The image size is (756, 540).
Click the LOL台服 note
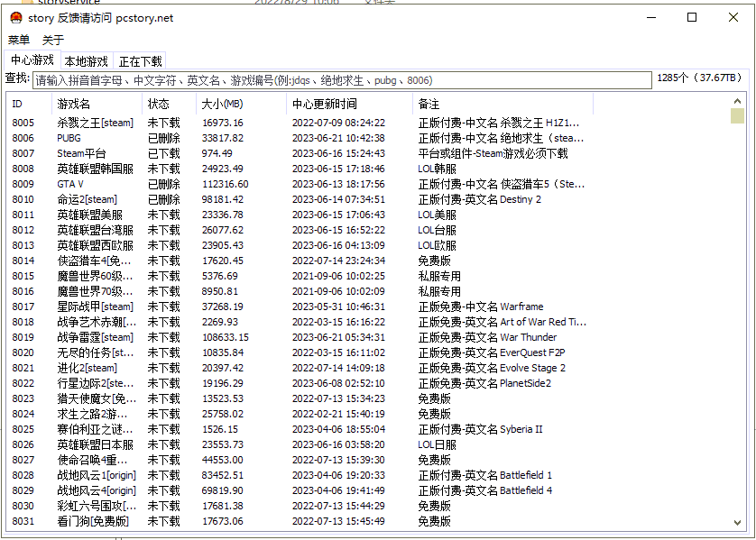437,230
